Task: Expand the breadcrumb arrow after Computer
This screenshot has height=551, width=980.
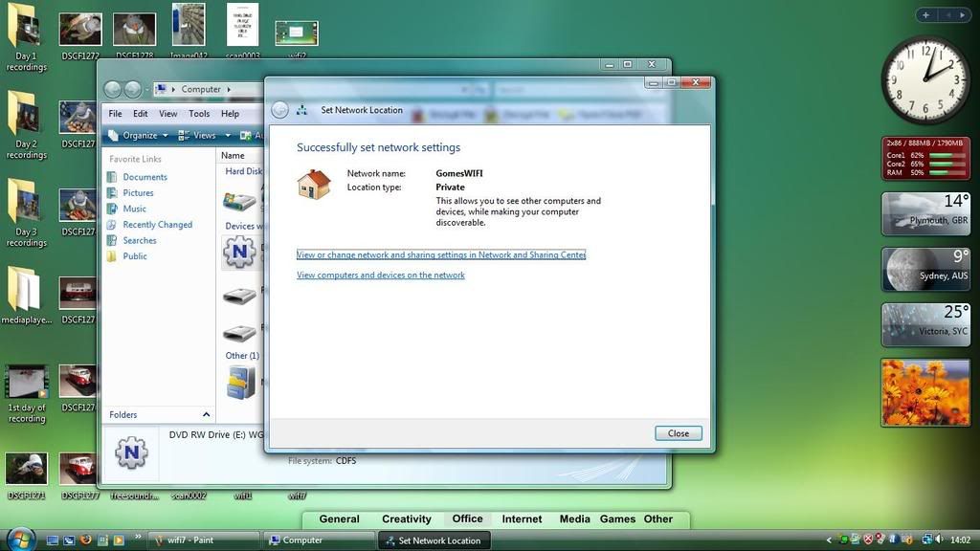Action: tap(229, 89)
